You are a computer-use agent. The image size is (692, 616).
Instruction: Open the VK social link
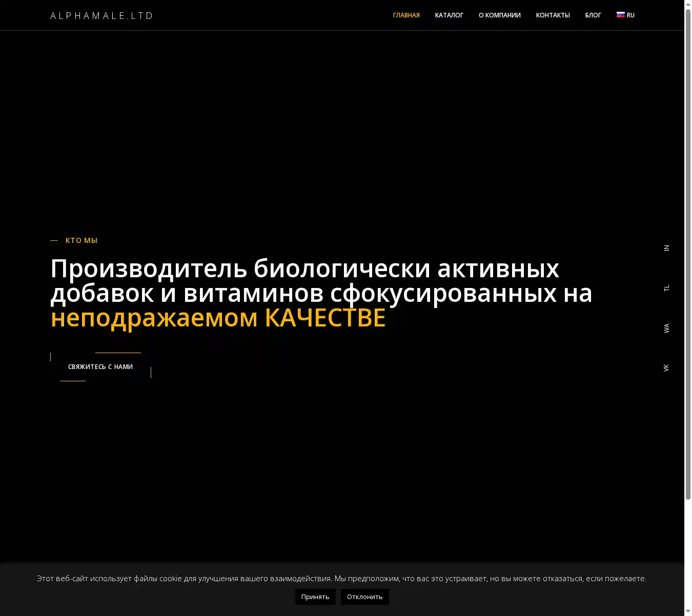click(666, 367)
